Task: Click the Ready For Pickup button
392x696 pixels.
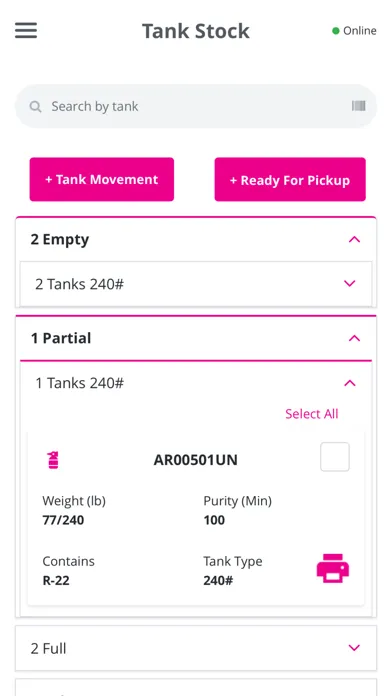Action: tap(290, 179)
